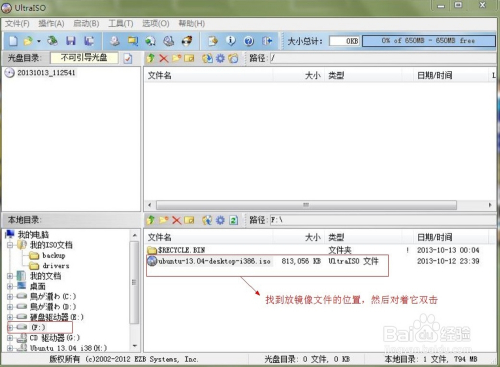Click image pane scrollbar right arrow

[490, 205]
